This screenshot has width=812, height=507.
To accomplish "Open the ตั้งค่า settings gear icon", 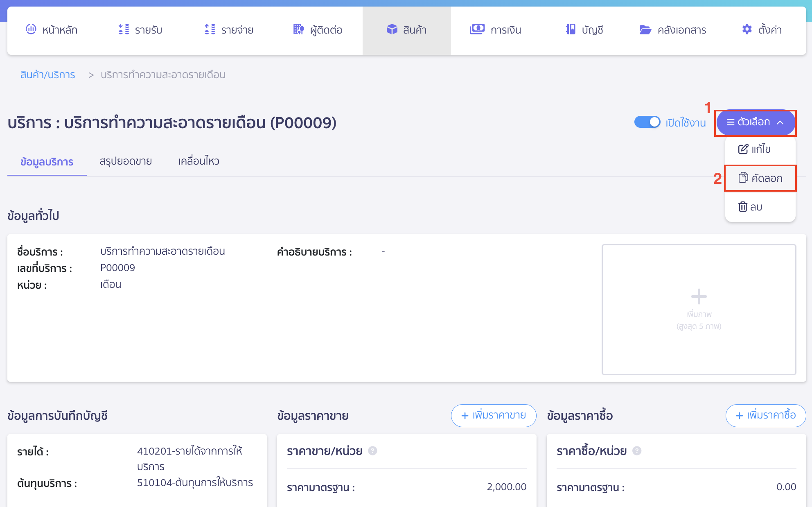I will [x=747, y=29].
